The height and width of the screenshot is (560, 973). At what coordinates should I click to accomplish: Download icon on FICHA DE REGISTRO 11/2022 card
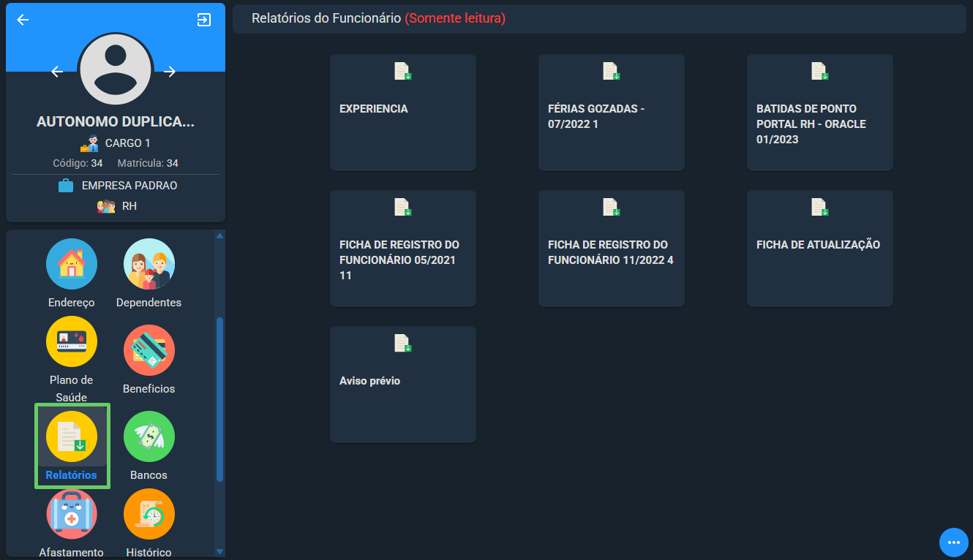tap(612, 208)
